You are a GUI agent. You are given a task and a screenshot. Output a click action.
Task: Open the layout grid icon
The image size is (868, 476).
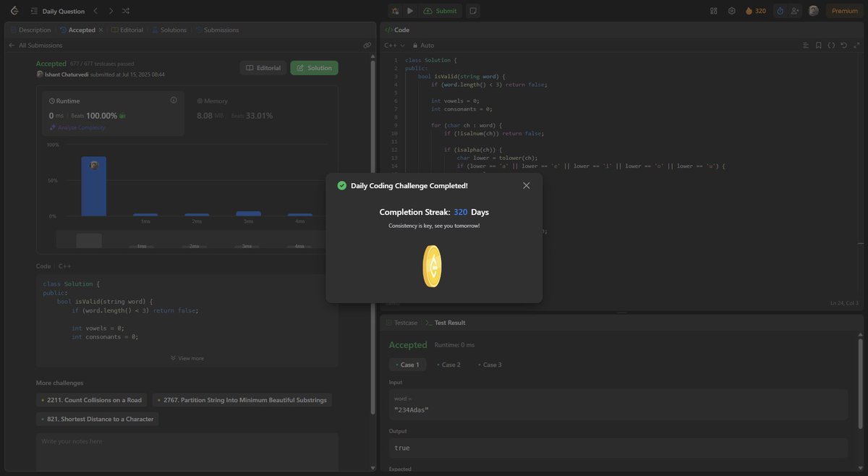(x=714, y=11)
